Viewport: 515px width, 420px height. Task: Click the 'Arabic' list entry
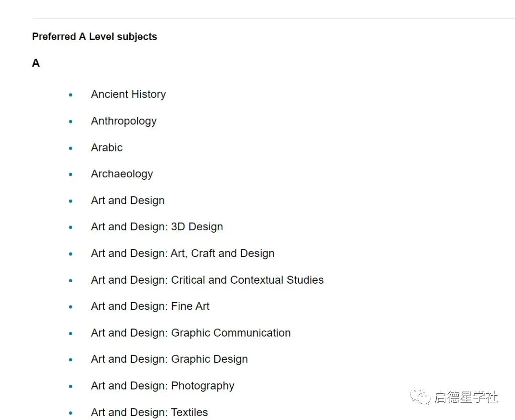pyautogui.click(x=107, y=147)
